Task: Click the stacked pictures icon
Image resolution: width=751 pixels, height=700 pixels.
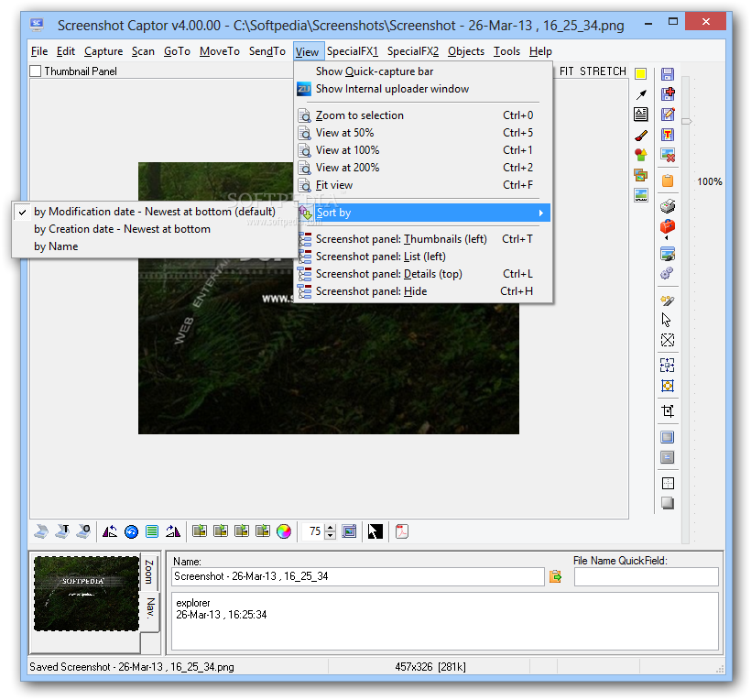Action: click(x=641, y=175)
